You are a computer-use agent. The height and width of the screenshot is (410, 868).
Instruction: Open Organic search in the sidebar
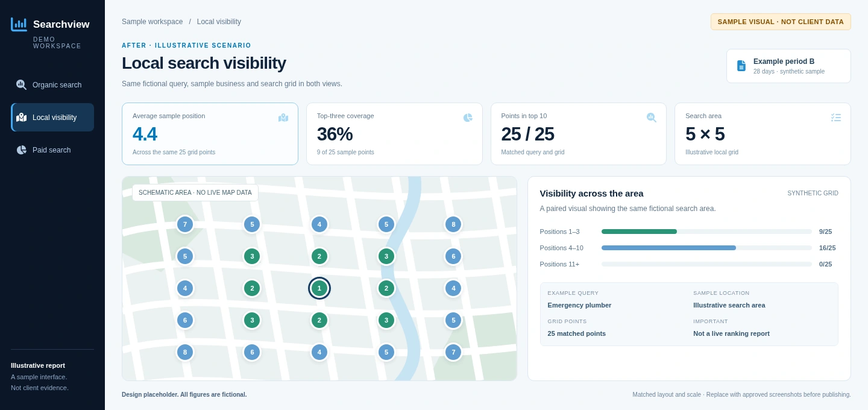52,85
